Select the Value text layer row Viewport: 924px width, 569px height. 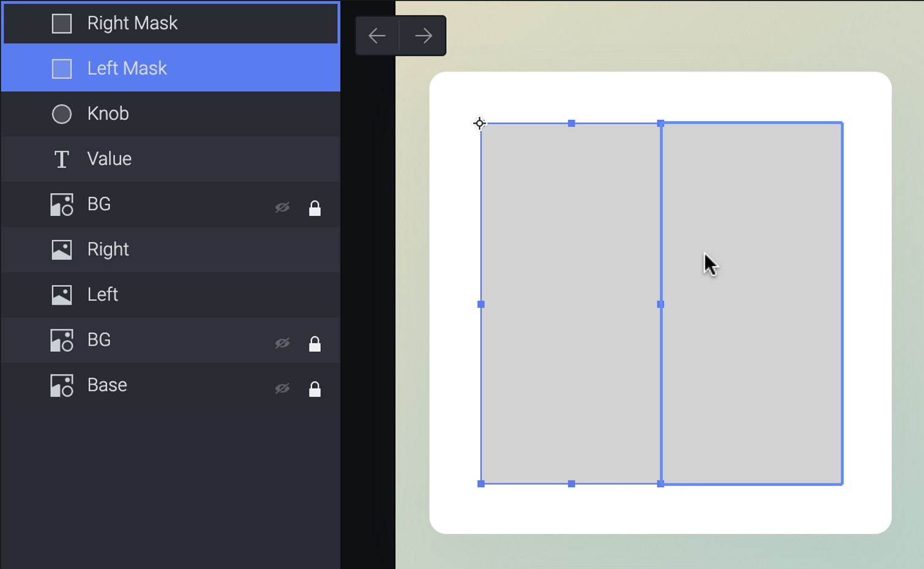coord(171,159)
